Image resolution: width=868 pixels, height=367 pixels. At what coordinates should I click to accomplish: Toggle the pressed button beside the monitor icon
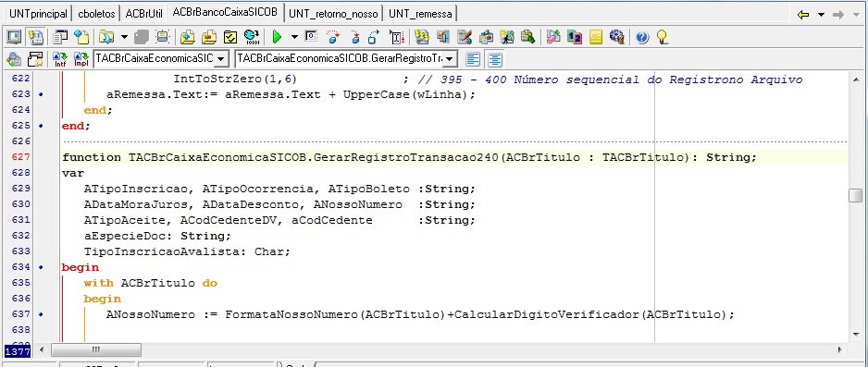[35, 37]
